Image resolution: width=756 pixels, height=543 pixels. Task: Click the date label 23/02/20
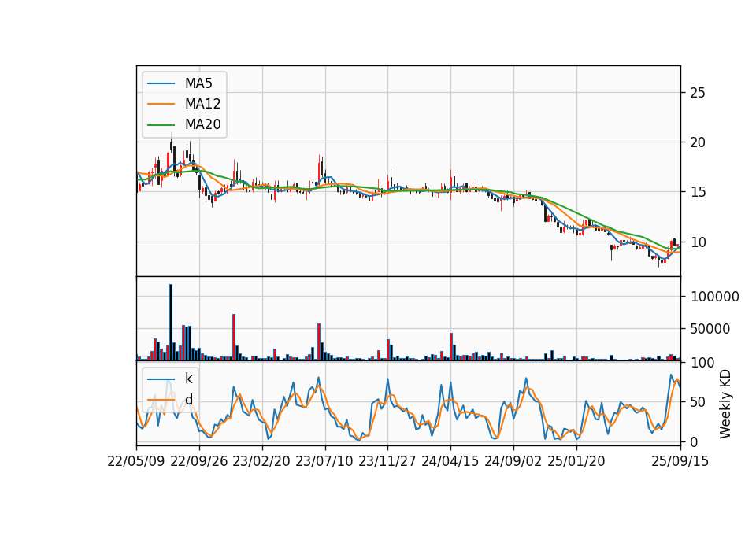click(x=261, y=461)
